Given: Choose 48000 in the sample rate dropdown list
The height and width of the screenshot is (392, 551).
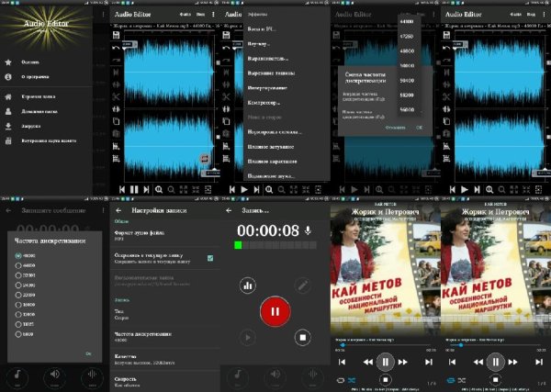Looking at the screenshot, I should coord(407,50).
